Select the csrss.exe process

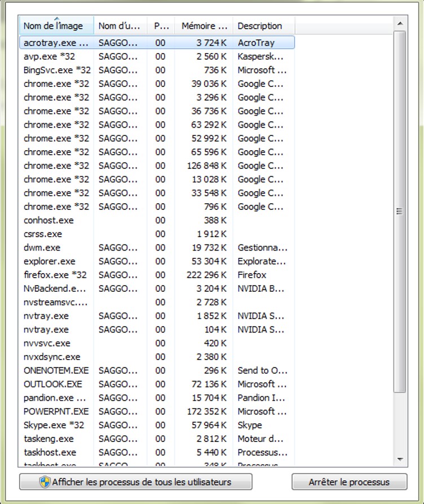point(157,234)
